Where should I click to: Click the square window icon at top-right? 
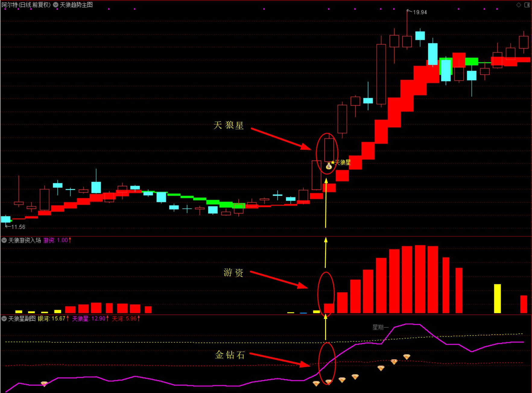pyautogui.click(x=527, y=5)
